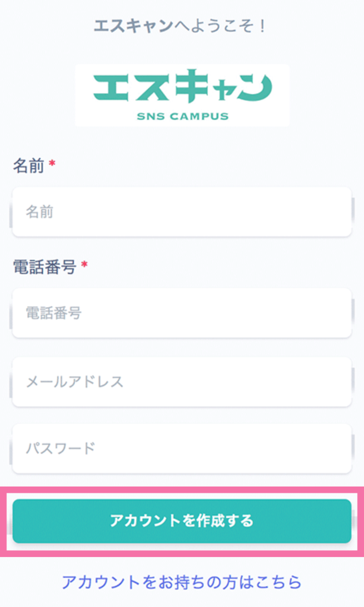364x607 pixels.
Task: Open the アカウントをお持ちの方はこちら link
Action: pos(182,582)
